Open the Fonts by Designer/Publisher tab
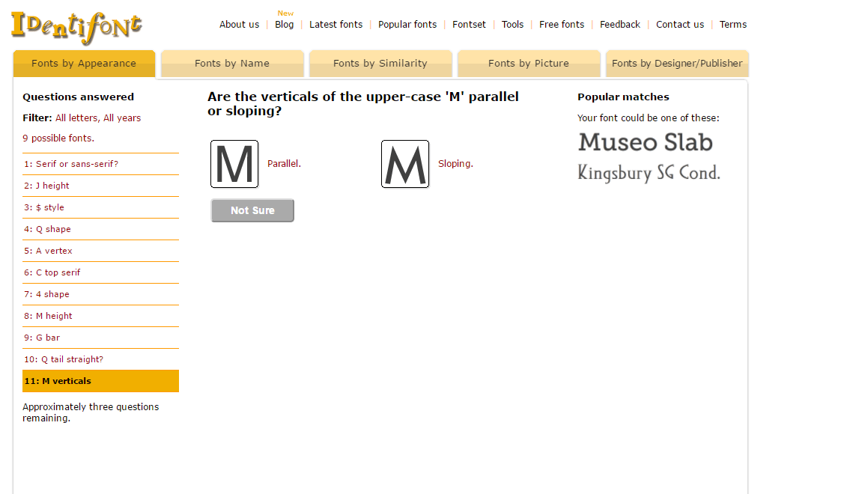868x494 pixels. [x=677, y=64]
